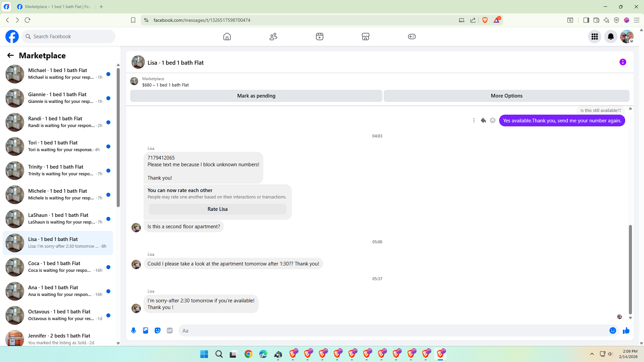644x362 pixels.
Task: Open the Facebook menu grid
Action: (x=594, y=37)
